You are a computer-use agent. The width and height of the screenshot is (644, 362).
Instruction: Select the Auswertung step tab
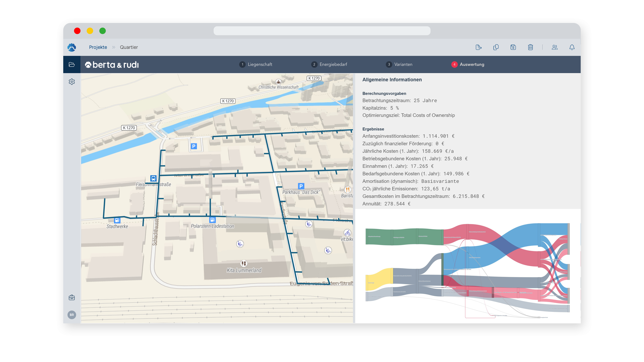[468, 64]
